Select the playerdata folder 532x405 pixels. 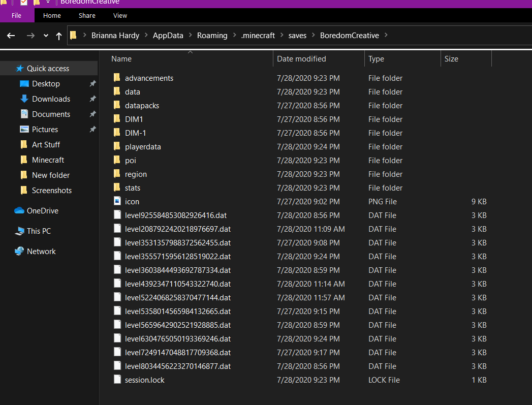click(142, 147)
